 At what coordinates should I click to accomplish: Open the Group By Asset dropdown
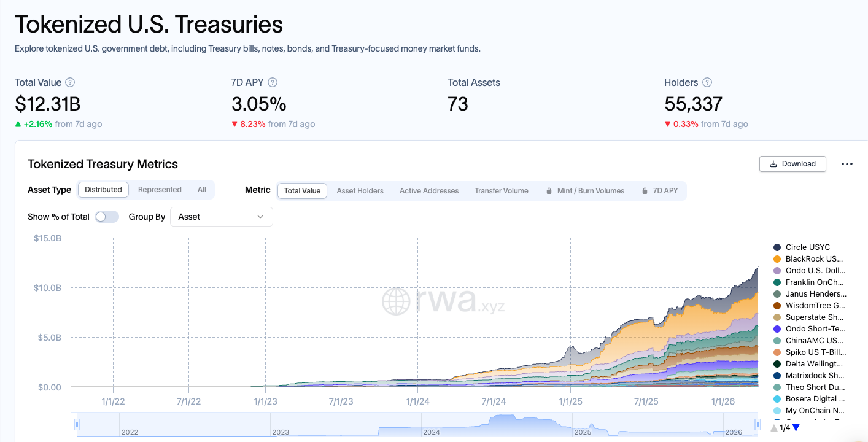(221, 217)
